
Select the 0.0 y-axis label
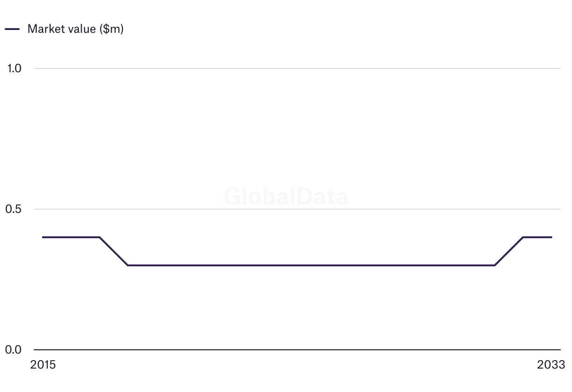14,350
